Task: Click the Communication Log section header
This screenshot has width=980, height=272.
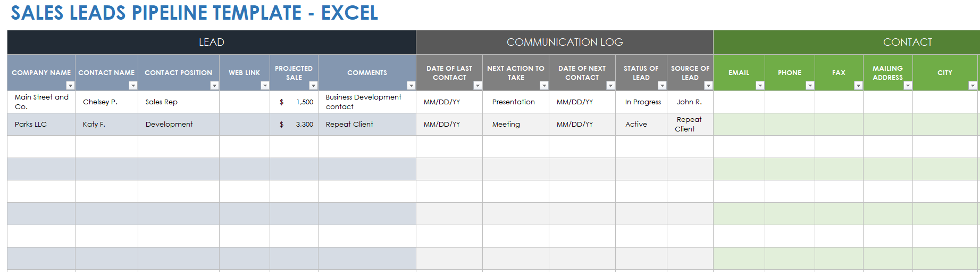Action: 565,43
